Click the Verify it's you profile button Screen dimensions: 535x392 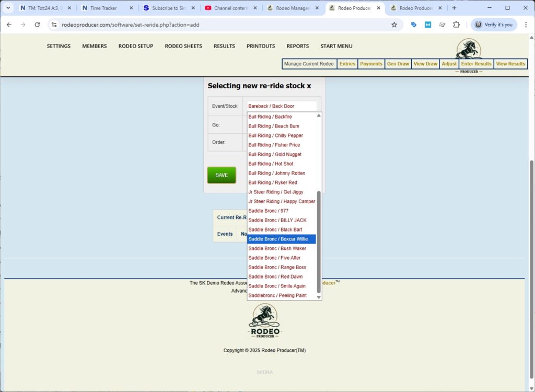tap(494, 25)
